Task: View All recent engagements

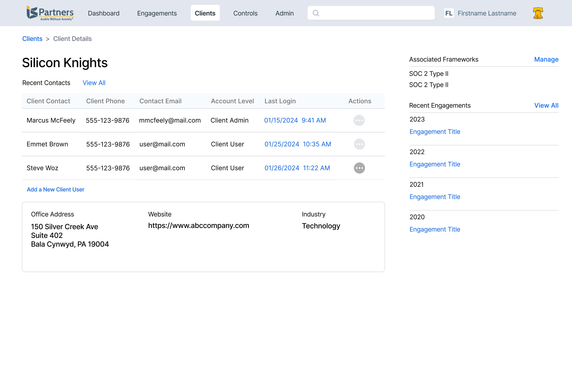Action: [x=546, y=106]
